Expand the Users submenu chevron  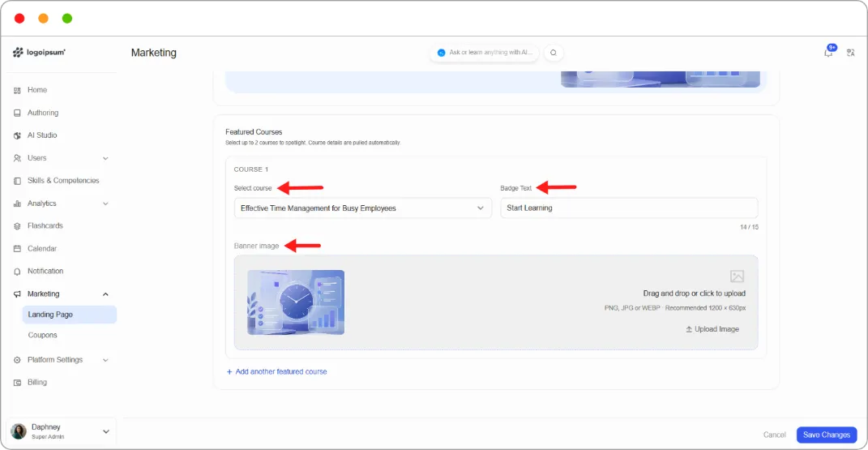point(105,158)
